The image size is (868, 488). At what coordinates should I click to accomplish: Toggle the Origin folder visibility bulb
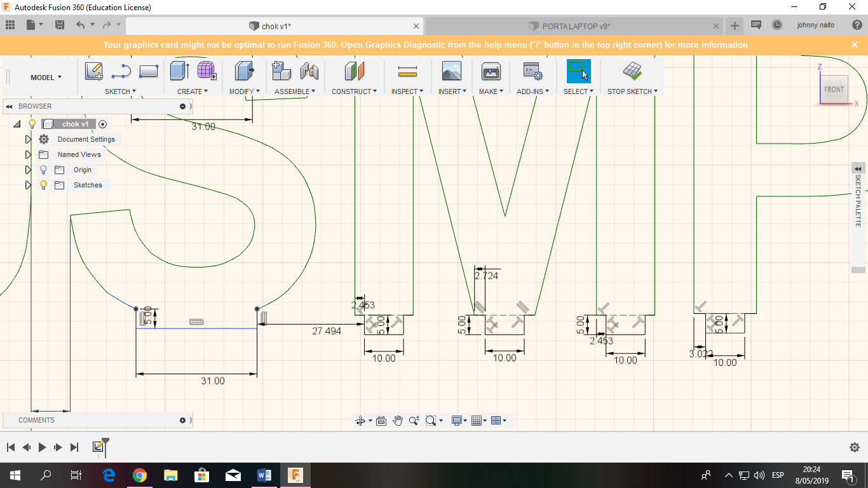pos(43,170)
